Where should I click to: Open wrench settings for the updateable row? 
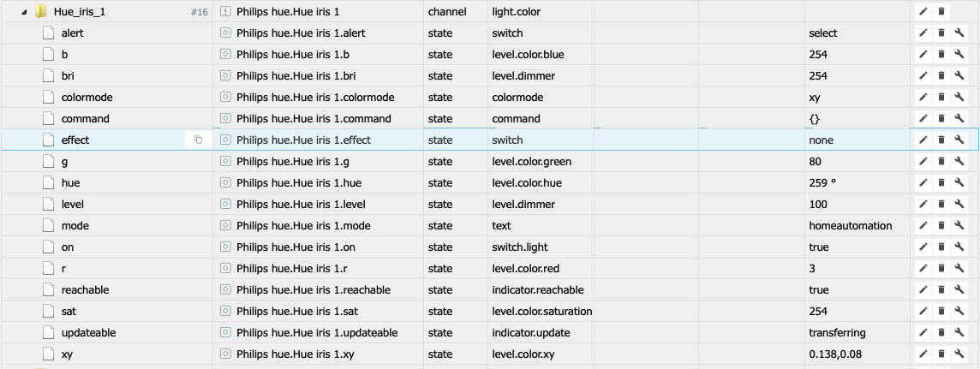point(959,333)
